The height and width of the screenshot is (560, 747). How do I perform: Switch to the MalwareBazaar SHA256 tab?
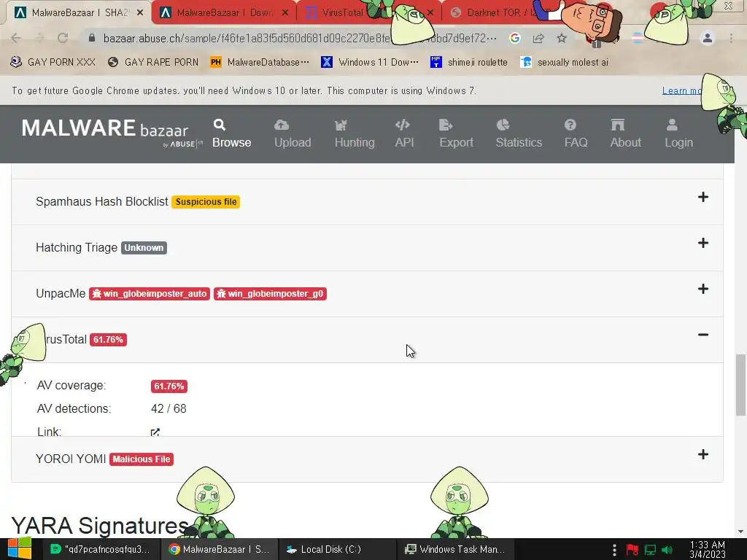(79, 13)
